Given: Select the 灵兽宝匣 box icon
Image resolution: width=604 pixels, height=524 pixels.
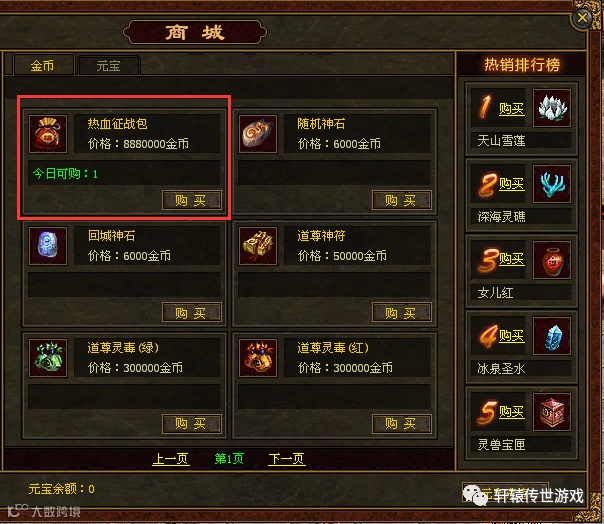Looking at the screenshot, I should [552, 412].
